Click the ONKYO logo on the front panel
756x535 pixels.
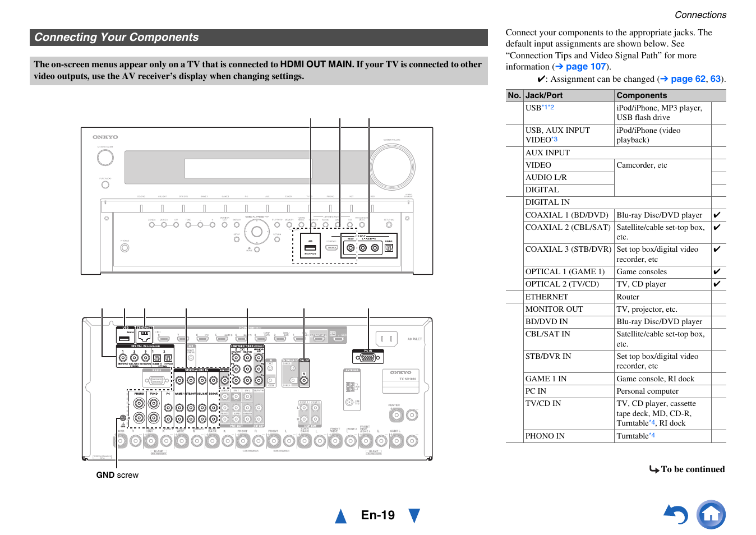pyautogui.click(x=105, y=137)
